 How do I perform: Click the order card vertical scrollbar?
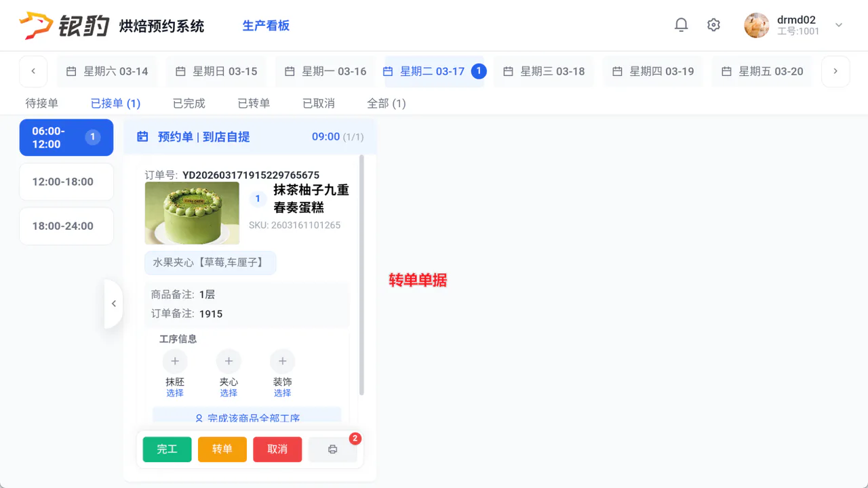click(361, 275)
